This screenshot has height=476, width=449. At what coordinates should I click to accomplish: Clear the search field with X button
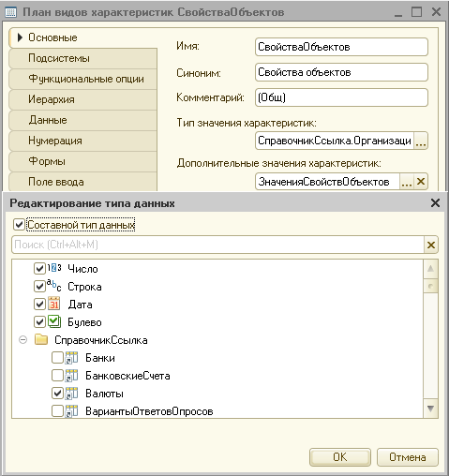[x=431, y=245]
